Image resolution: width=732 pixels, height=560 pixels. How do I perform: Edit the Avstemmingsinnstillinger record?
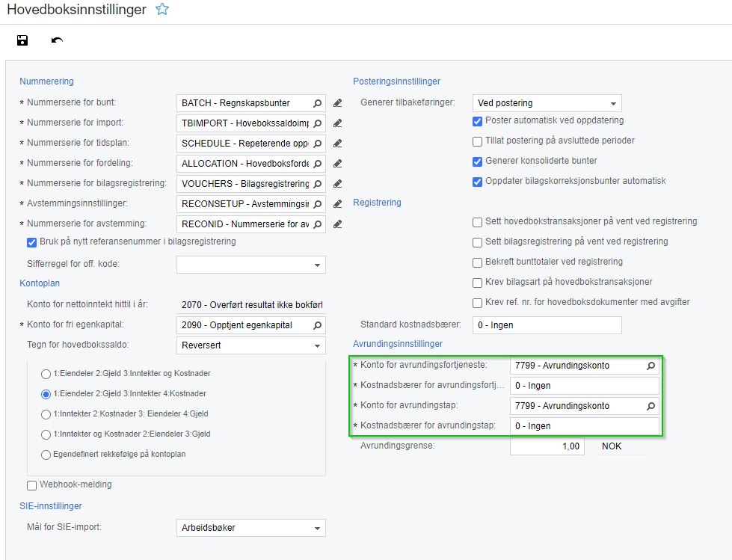point(337,204)
